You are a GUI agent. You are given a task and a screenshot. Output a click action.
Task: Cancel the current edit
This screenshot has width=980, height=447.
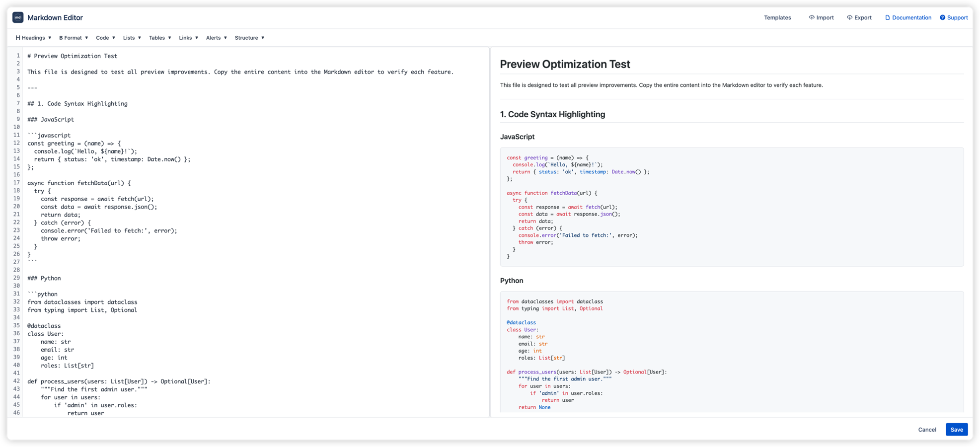pos(926,429)
